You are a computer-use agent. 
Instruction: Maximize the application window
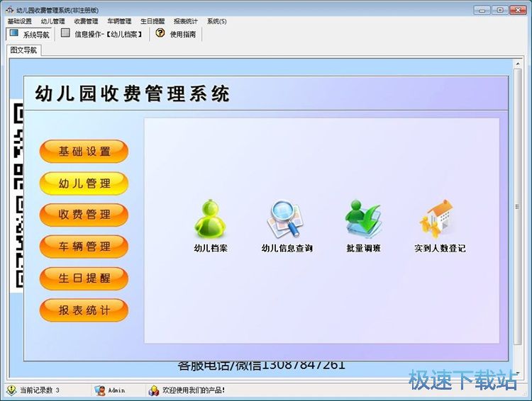pyautogui.click(x=500, y=10)
